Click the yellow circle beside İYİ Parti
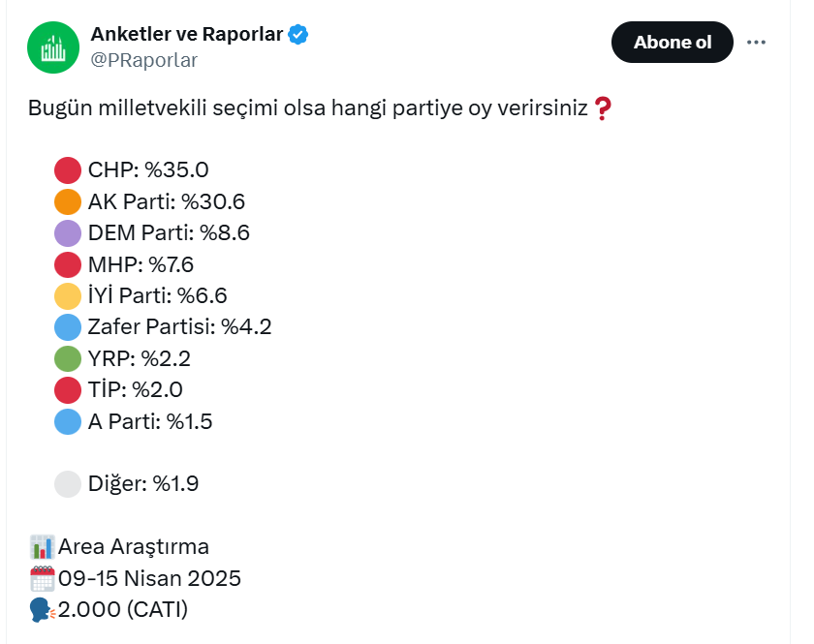The image size is (814, 644). [68, 295]
